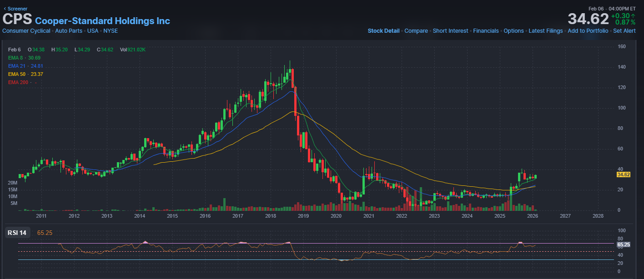Click the 2011 label on the time axis
644x279 pixels.
coord(41,216)
